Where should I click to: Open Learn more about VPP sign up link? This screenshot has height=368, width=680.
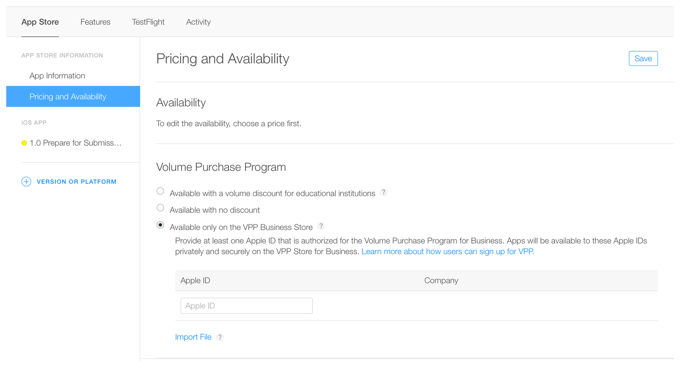(x=448, y=252)
